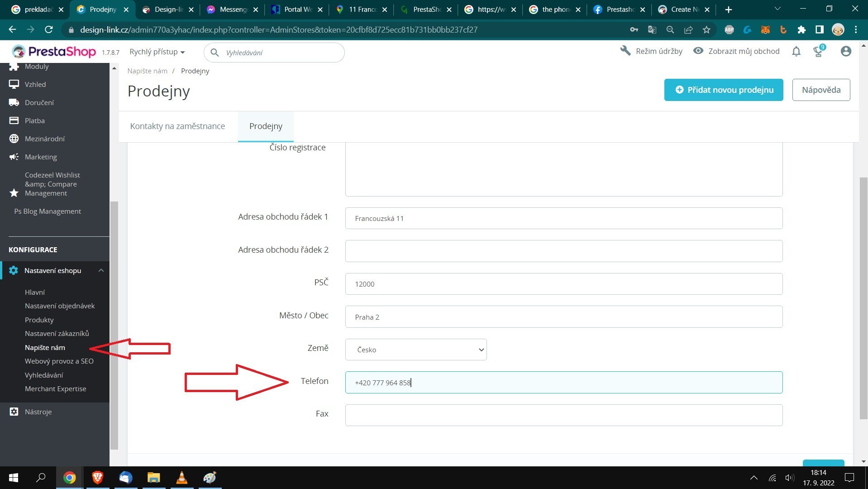
Task: Click the Nastavení eshopu gear icon
Action: click(14, 270)
